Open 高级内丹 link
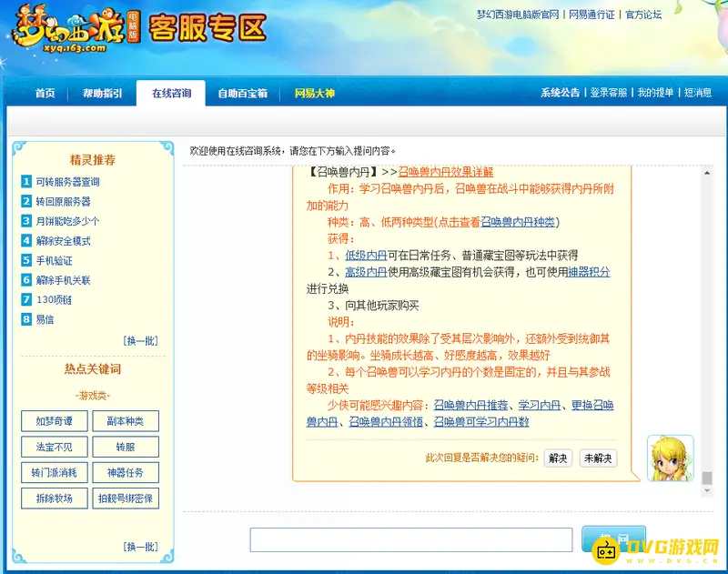This screenshot has height=574, width=728. point(366,272)
